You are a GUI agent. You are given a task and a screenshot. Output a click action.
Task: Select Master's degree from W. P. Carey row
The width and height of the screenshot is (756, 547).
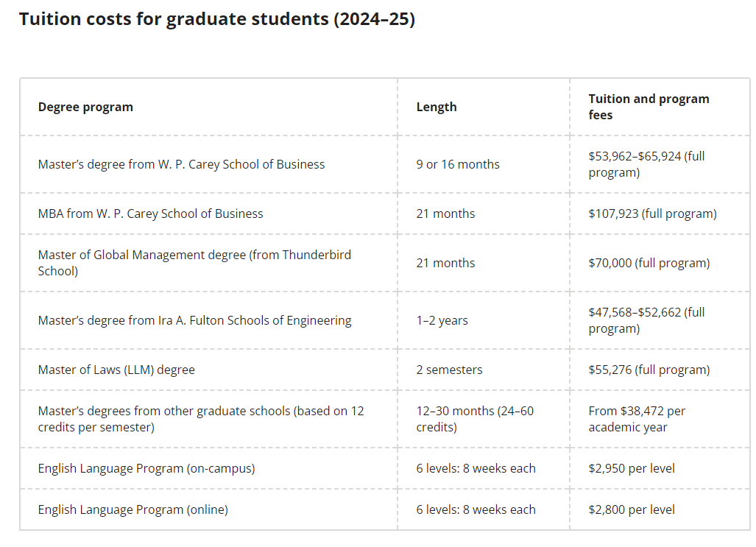[181, 164]
